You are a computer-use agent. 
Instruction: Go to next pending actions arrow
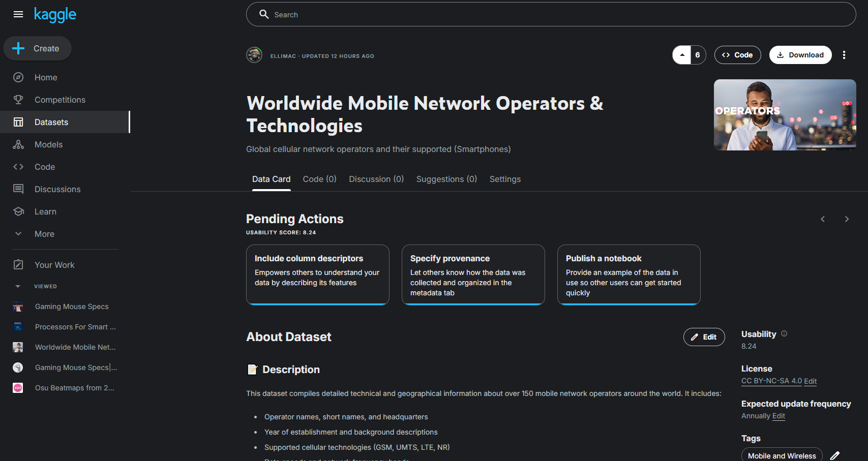(847, 219)
